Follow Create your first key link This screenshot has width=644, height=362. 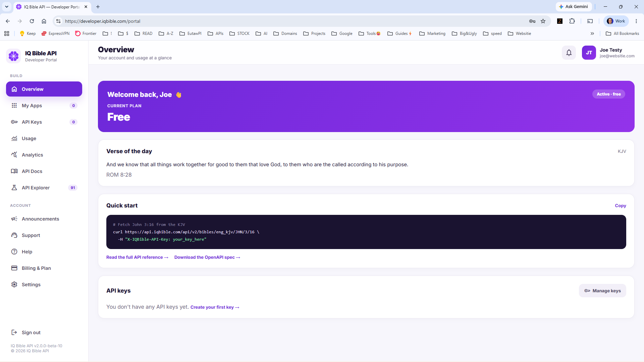click(x=215, y=307)
